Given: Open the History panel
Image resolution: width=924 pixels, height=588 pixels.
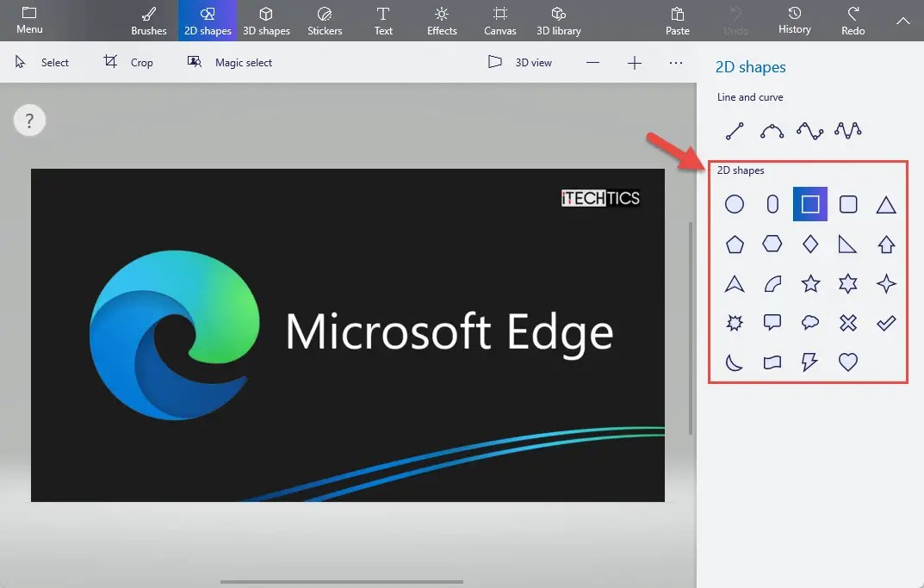Looking at the screenshot, I should coord(794,20).
